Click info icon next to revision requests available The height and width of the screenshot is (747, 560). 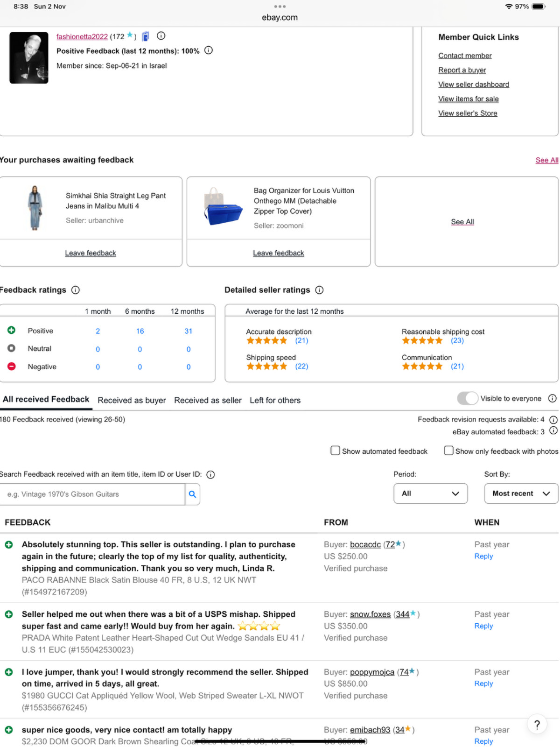pos(553,420)
